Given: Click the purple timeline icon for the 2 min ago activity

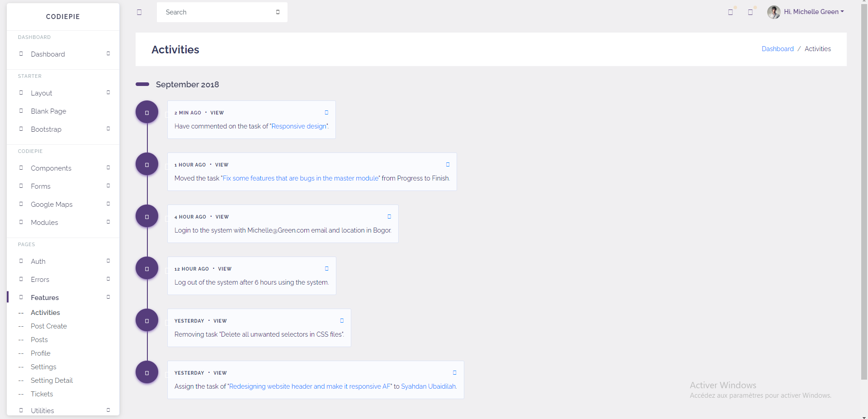Looking at the screenshot, I should [147, 112].
